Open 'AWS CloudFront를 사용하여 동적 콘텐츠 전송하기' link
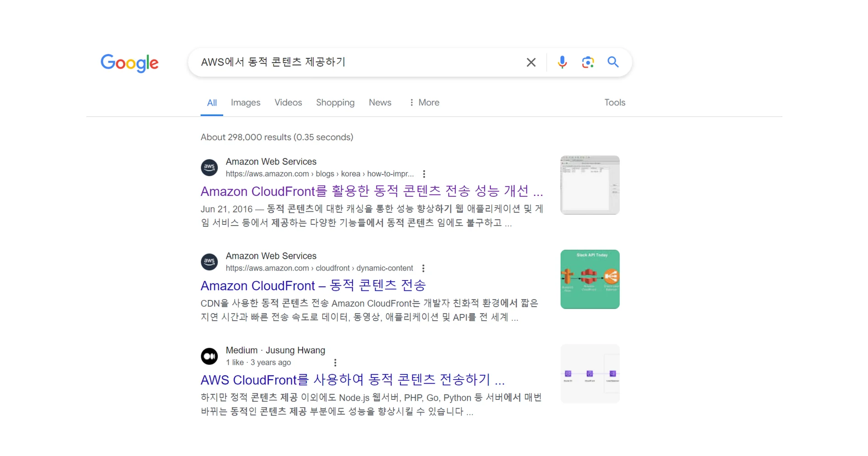 click(353, 380)
